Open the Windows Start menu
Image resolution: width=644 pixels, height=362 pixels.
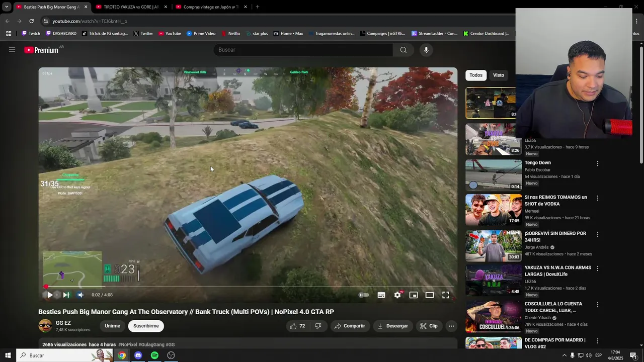8,355
